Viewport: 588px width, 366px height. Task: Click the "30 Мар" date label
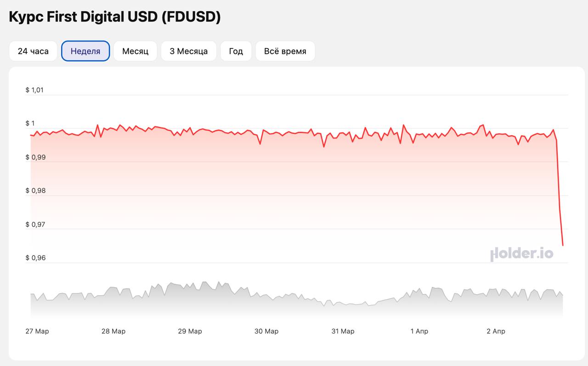coord(266,331)
